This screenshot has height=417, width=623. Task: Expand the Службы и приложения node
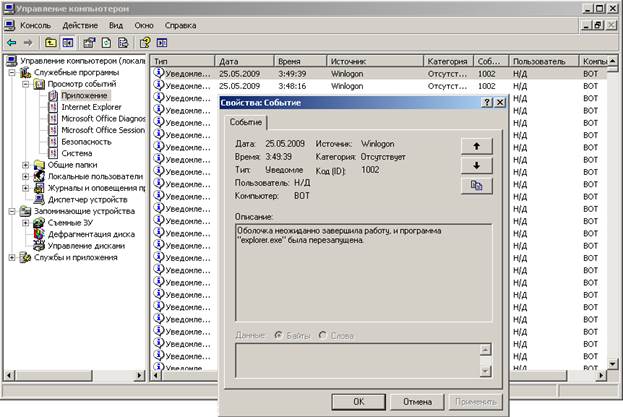(x=12, y=257)
